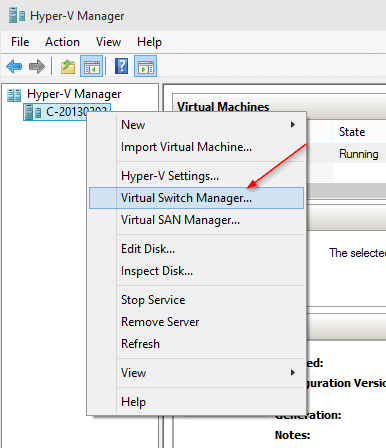Click Refresh in context menu
386x448 pixels.
pyautogui.click(x=197, y=344)
